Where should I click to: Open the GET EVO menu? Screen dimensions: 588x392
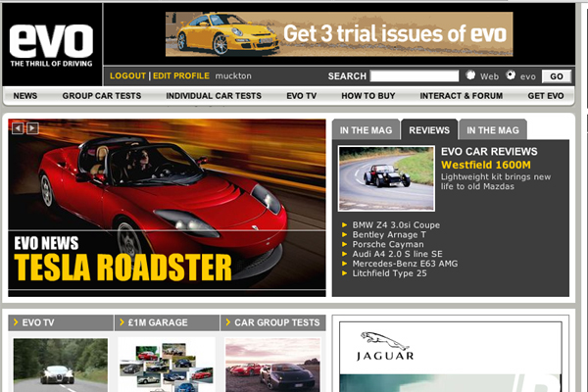(546, 96)
